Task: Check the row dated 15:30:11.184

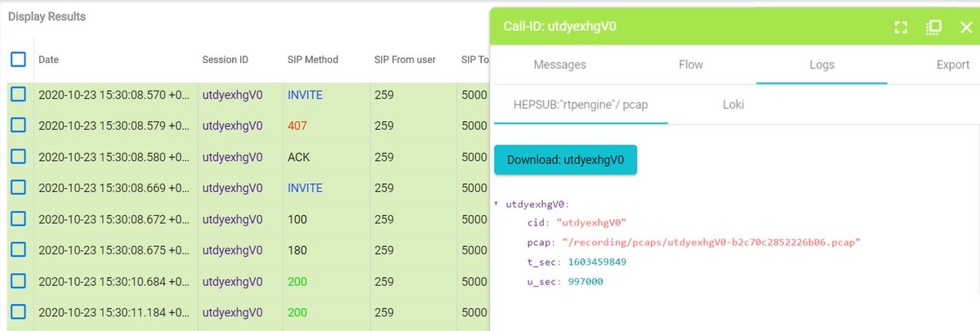Action: tap(18, 312)
